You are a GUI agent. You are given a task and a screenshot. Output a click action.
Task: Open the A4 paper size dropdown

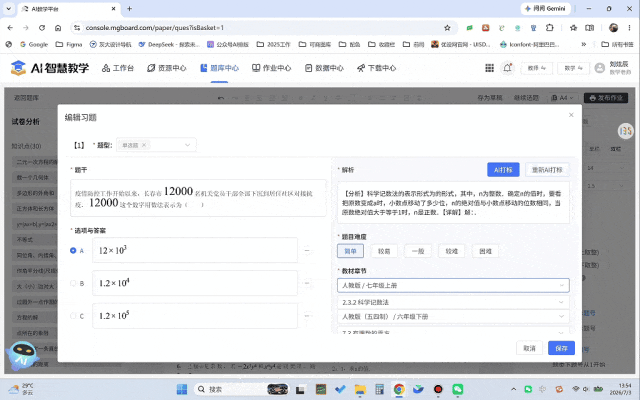[562, 98]
